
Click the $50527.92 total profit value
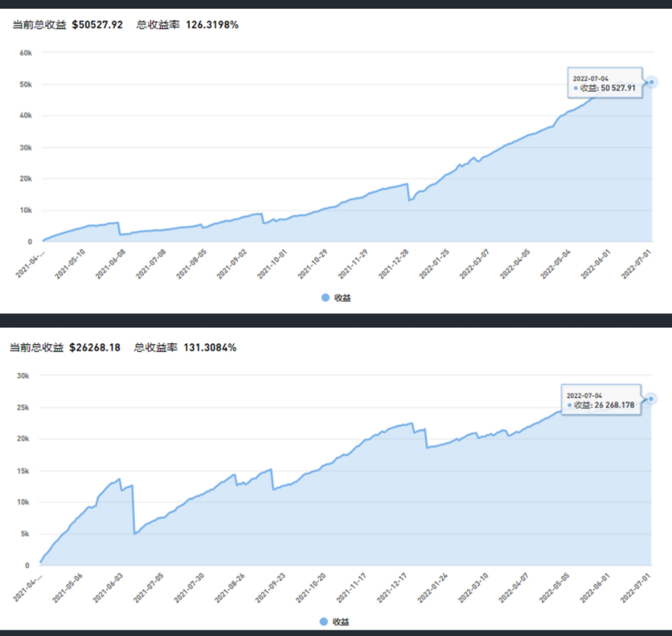click(x=97, y=25)
